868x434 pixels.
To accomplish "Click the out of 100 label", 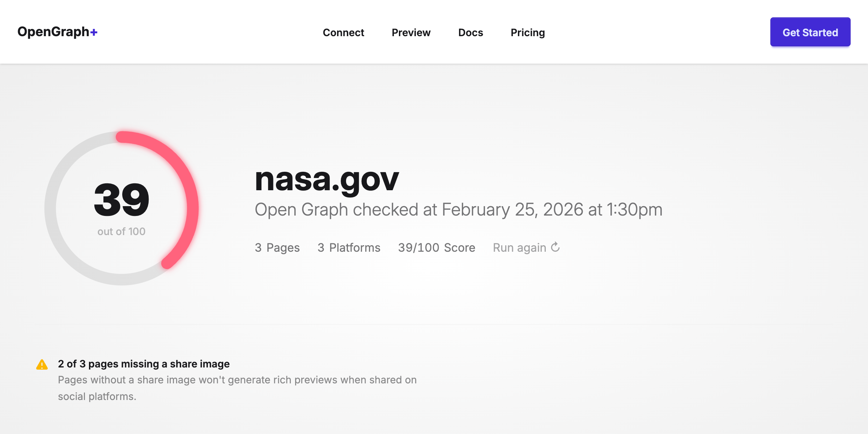I will (122, 231).
